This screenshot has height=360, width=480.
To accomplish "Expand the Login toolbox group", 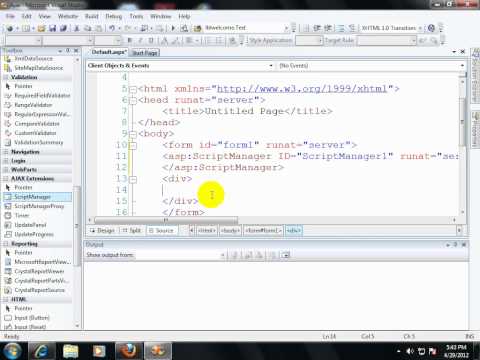I will pyautogui.click(x=37, y=161).
